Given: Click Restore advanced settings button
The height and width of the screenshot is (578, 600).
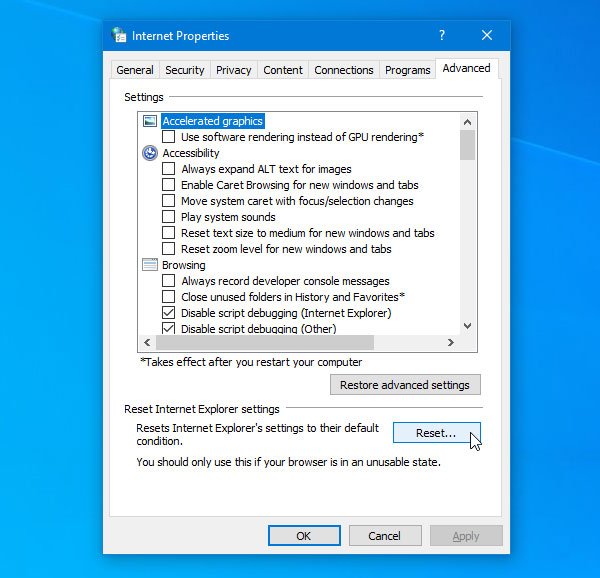Looking at the screenshot, I should pyautogui.click(x=405, y=384).
